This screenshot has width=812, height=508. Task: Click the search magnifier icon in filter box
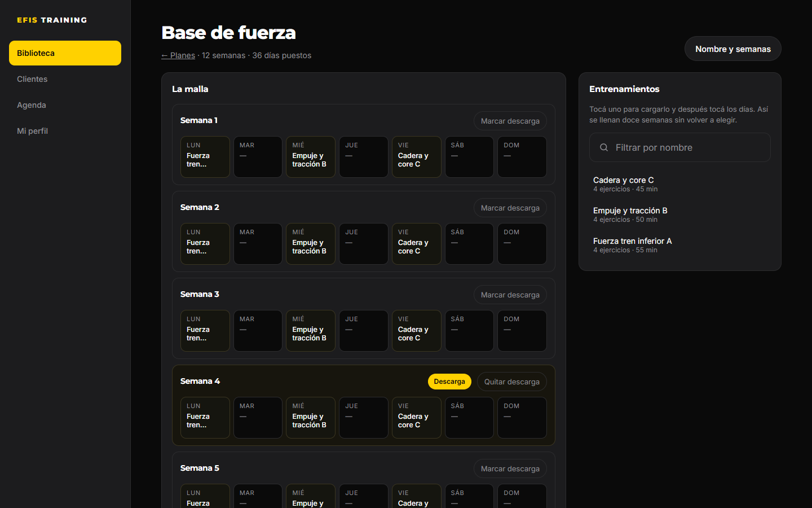604,147
